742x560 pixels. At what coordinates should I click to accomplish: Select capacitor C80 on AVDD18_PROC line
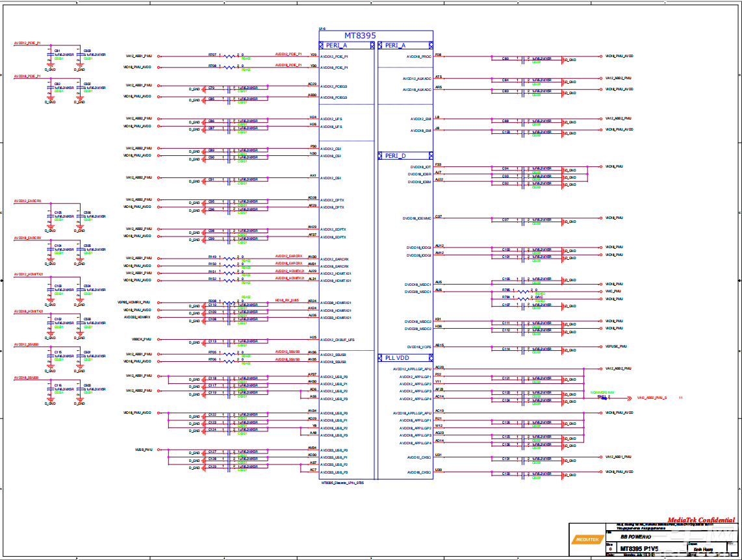coord(524,59)
